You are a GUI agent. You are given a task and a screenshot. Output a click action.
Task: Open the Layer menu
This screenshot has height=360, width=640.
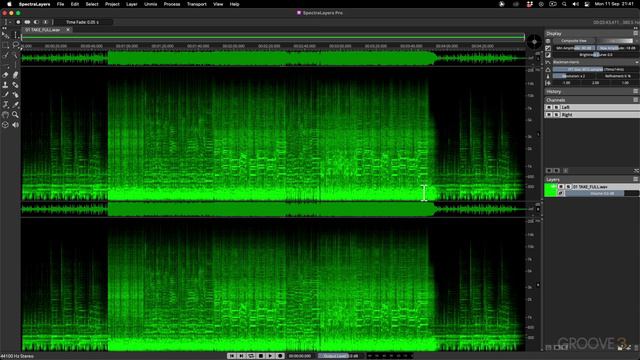(x=131, y=4)
